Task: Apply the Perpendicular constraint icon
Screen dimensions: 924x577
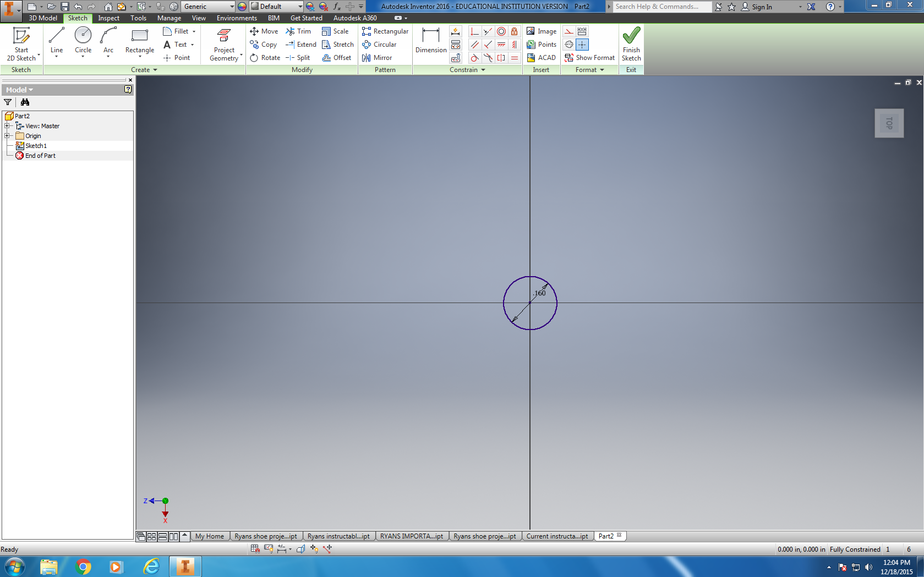Action: point(488,45)
